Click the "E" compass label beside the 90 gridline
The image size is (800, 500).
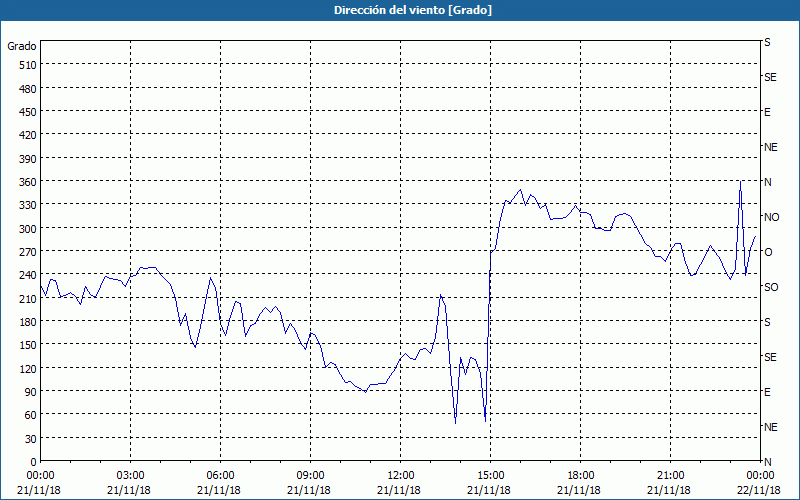click(767, 392)
